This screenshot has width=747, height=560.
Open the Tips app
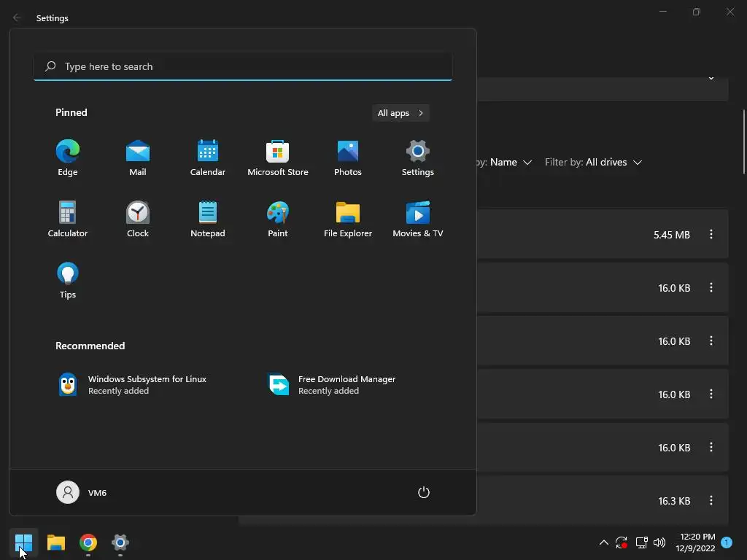coord(68,281)
